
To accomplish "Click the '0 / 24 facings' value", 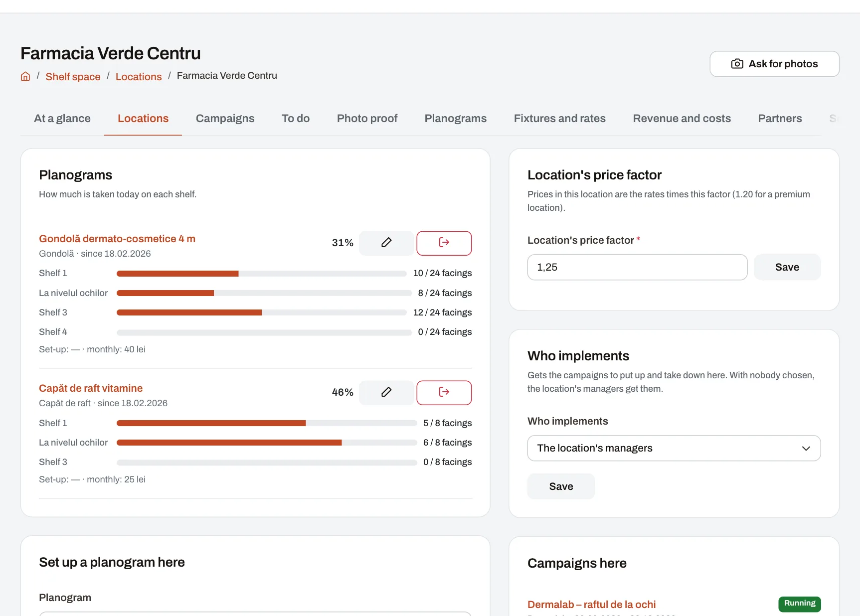I will pos(445,332).
